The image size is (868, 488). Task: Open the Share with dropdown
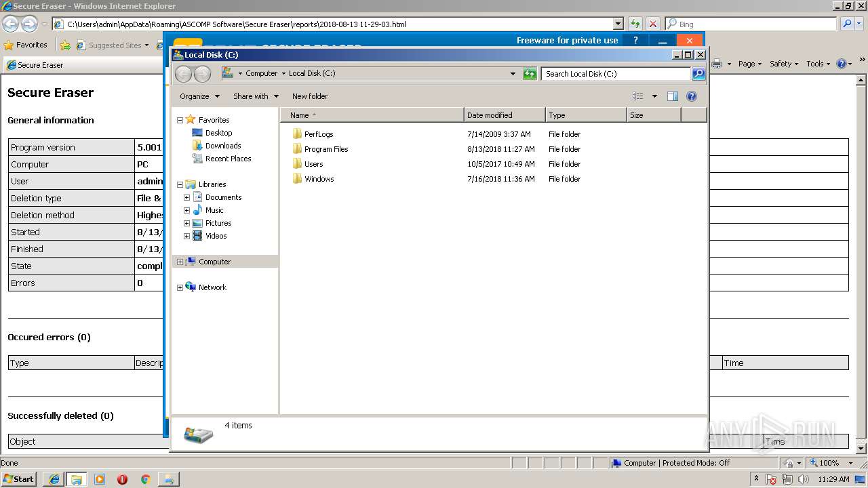click(x=256, y=96)
